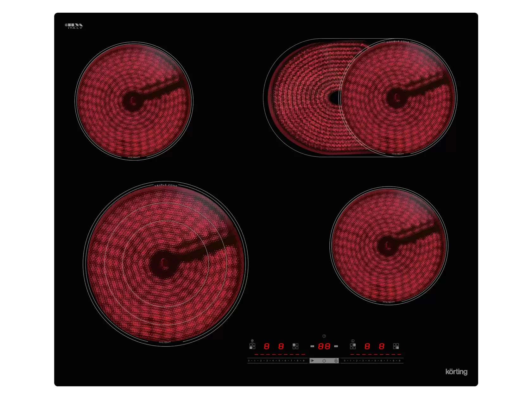Tap the right 0–9 power slider
Screen dimensions: 532x399
click(373, 361)
